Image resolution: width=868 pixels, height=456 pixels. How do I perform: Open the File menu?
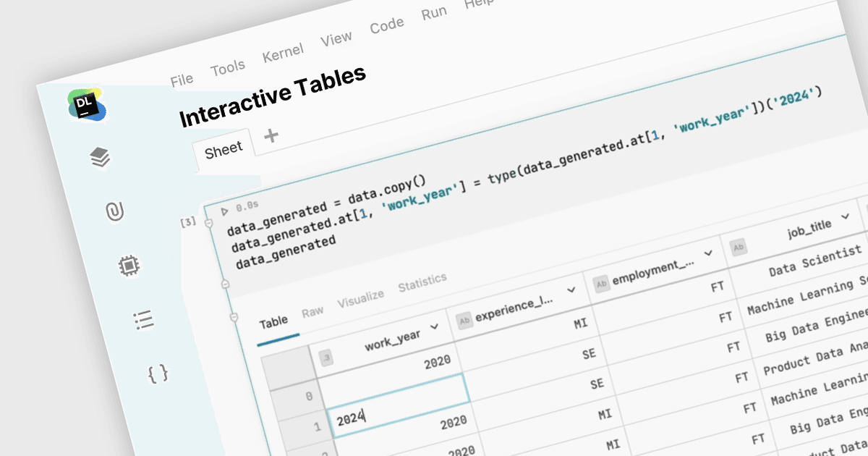point(182,80)
